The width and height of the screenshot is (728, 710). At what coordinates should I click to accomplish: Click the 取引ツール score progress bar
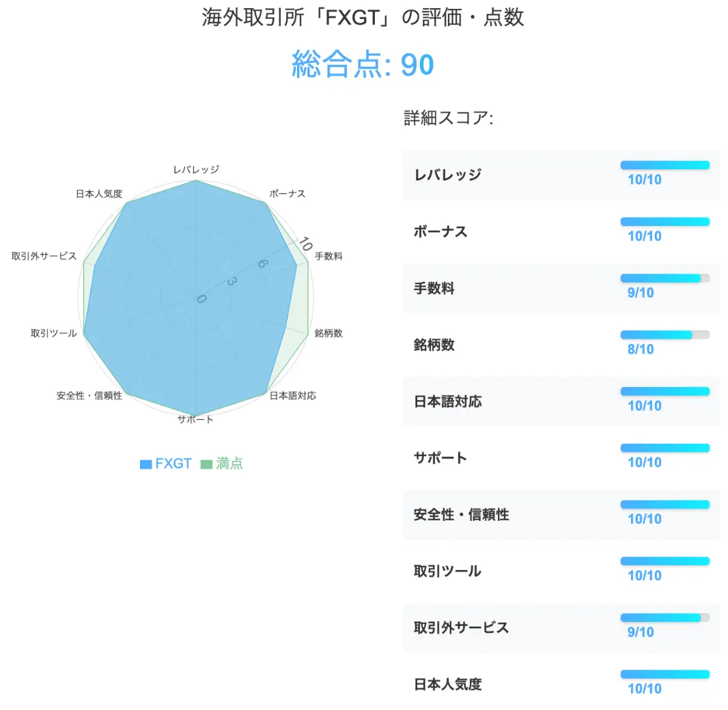[665, 561]
